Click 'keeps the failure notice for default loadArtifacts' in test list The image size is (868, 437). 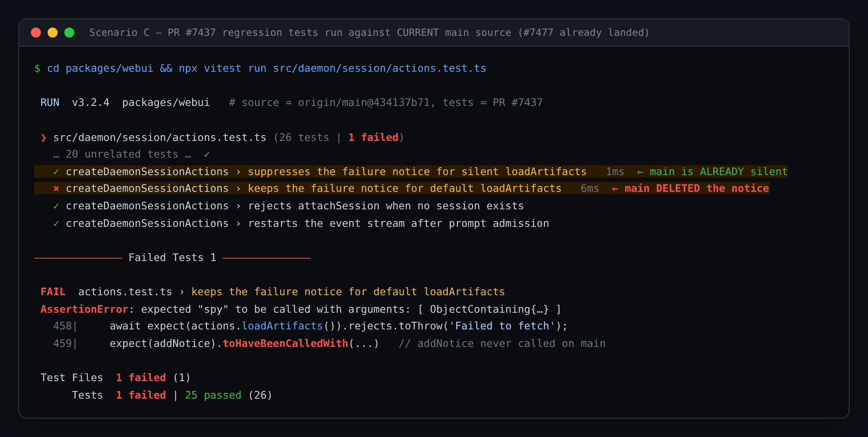coord(405,188)
